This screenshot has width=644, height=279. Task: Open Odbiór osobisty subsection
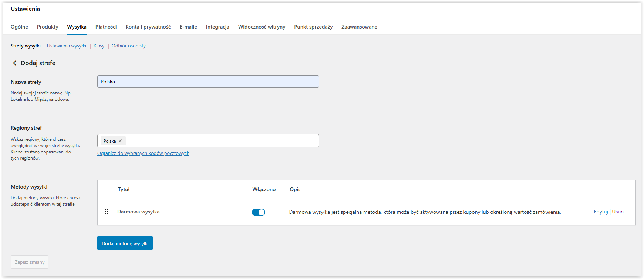(x=128, y=46)
